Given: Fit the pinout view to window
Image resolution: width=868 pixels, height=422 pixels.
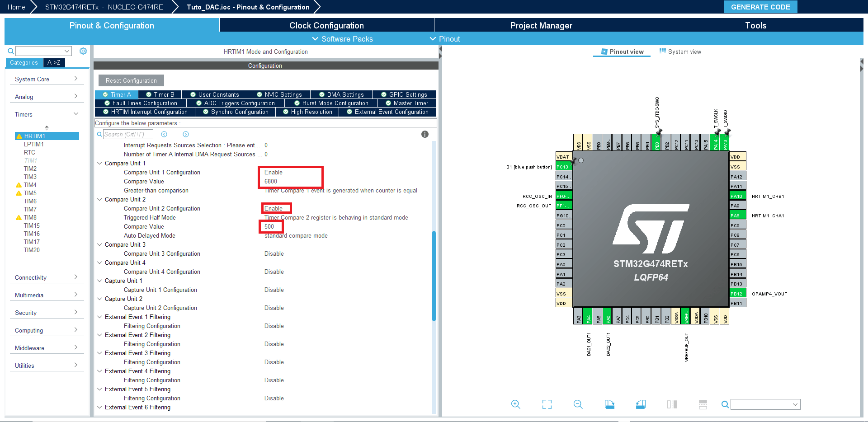Looking at the screenshot, I should point(547,404).
